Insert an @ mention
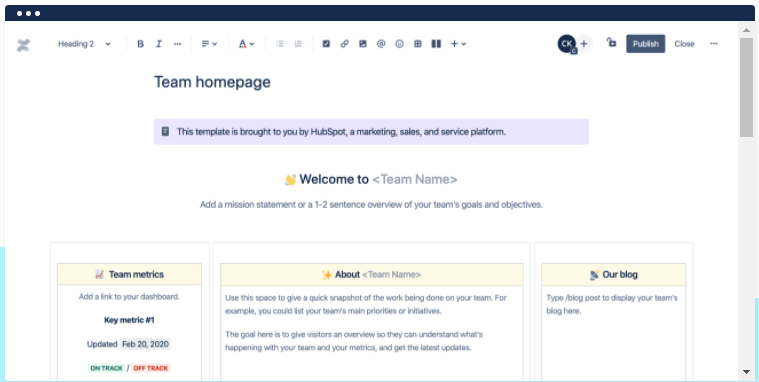Screen dimensions: 759x382 click(x=381, y=44)
